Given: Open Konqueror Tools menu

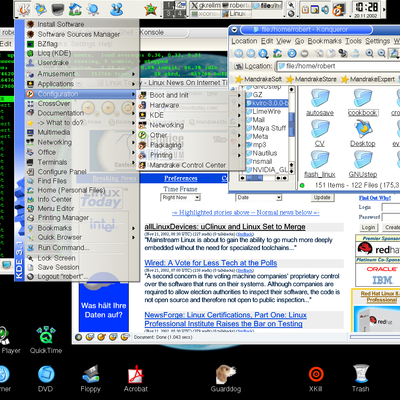Looking at the screenshot, I should (353, 41).
